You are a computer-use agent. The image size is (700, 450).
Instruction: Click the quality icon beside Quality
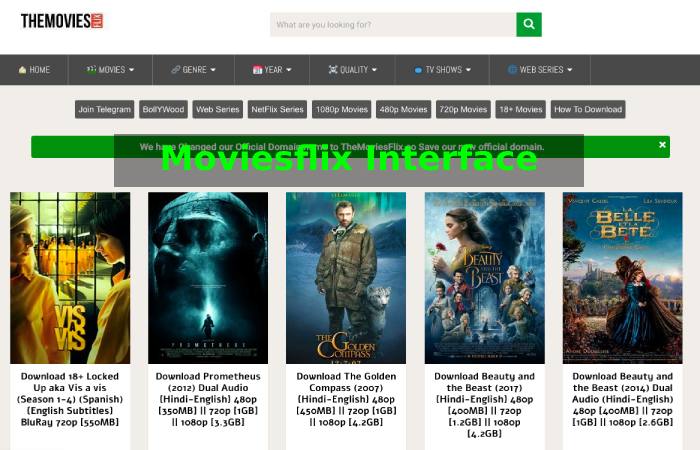(333, 69)
